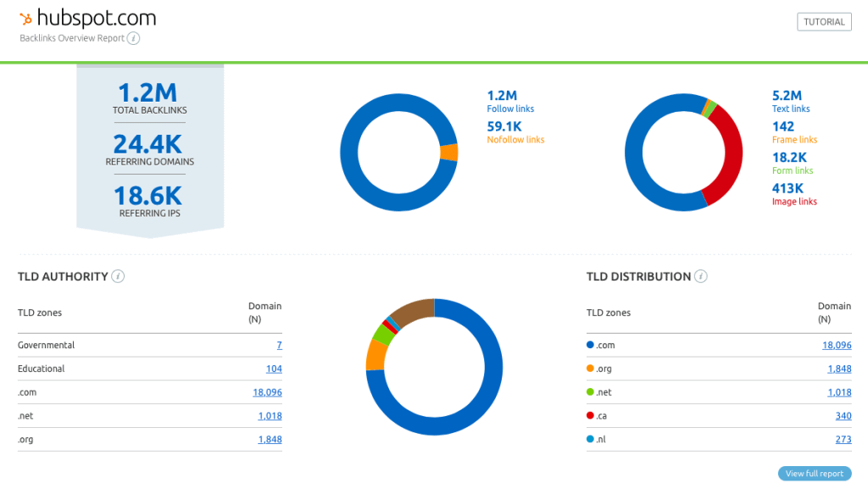Click the 24.4K Referring Domains figure
Image resolution: width=868 pixels, height=500 pixels.
pos(150,144)
